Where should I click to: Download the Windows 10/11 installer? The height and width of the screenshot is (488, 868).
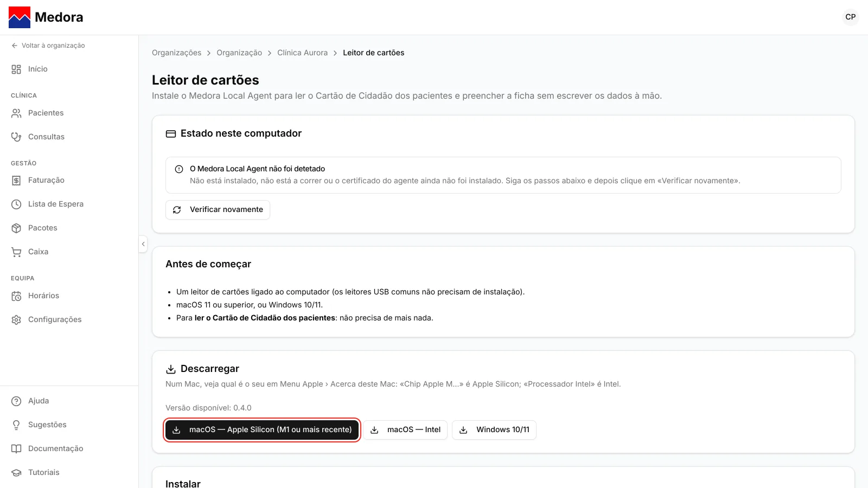494,430
